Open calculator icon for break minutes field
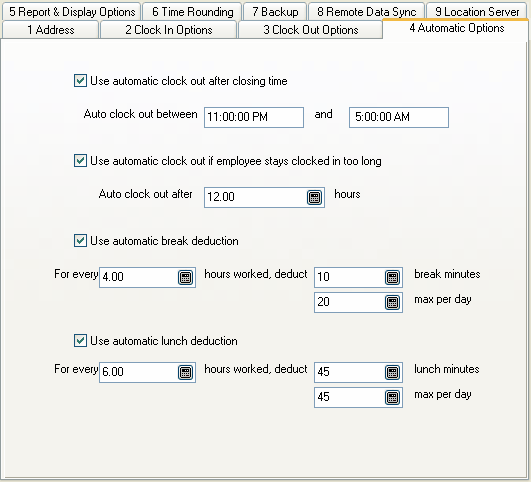Image resolution: width=531 pixels, height=482 pixels. pyautogui.click(x=392, y=277)
